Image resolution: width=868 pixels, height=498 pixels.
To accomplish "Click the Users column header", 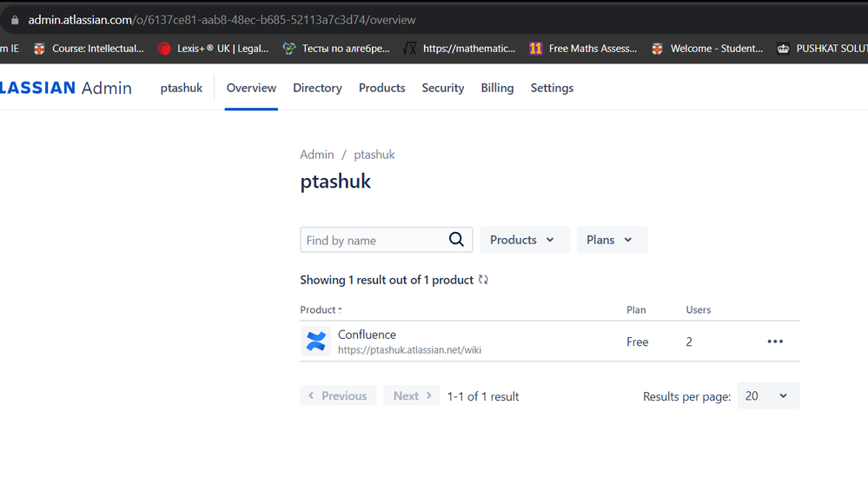I will pos(698,309).
